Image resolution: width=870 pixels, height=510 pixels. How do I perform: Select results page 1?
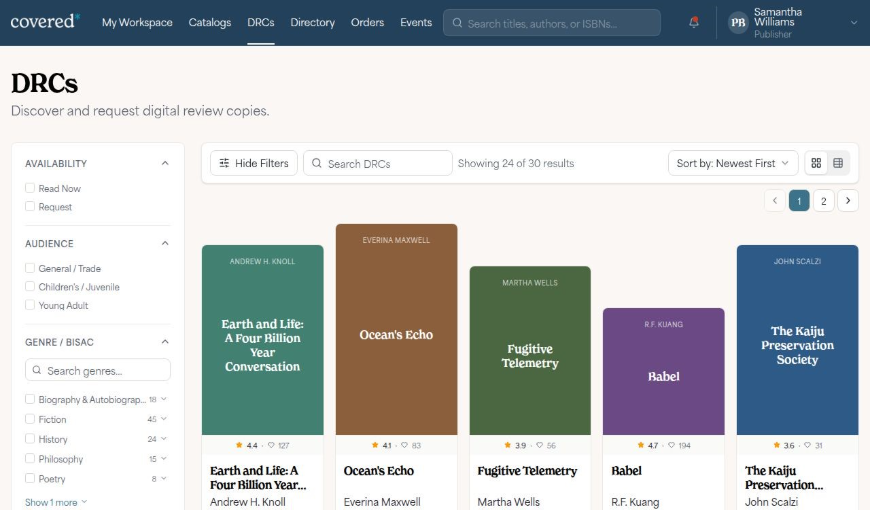799,201
